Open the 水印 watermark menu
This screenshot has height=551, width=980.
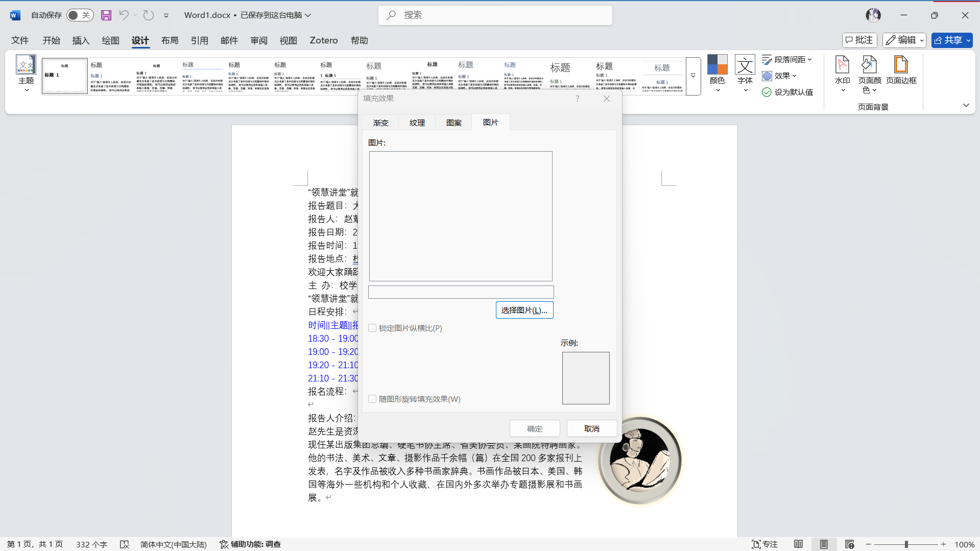(x=842, y=74)
